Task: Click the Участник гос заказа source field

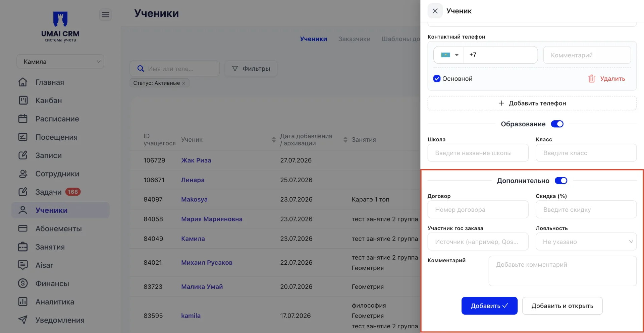Action: coord(478,242)
